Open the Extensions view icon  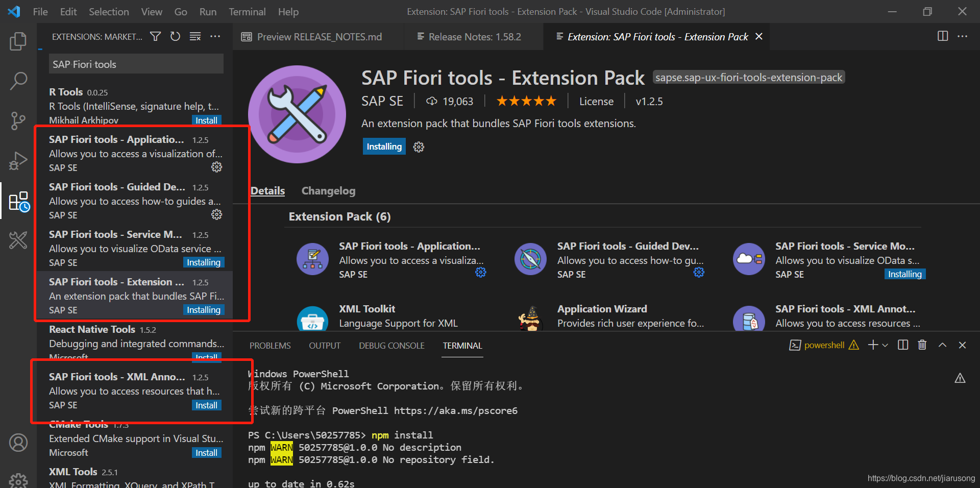19,202
